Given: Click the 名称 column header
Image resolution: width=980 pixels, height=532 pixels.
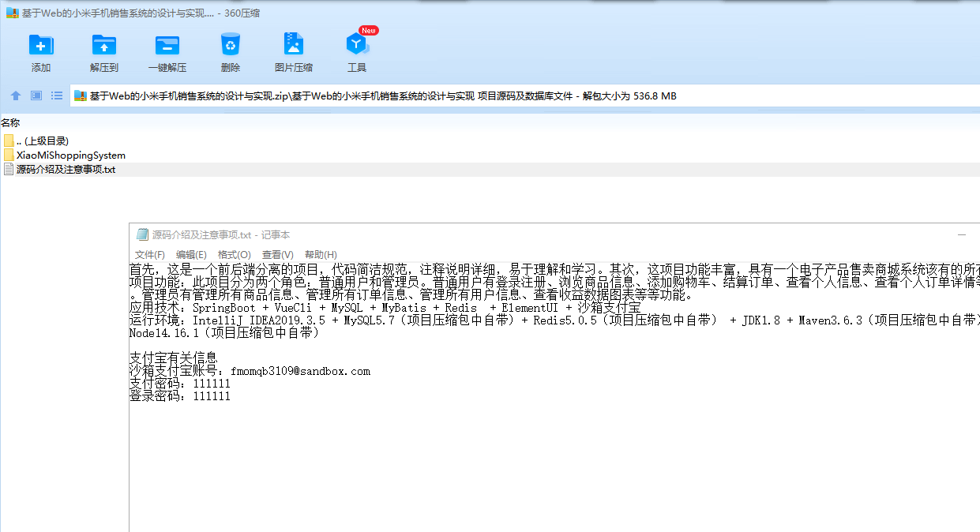Looking at the screenshot, I should (10, 123).
